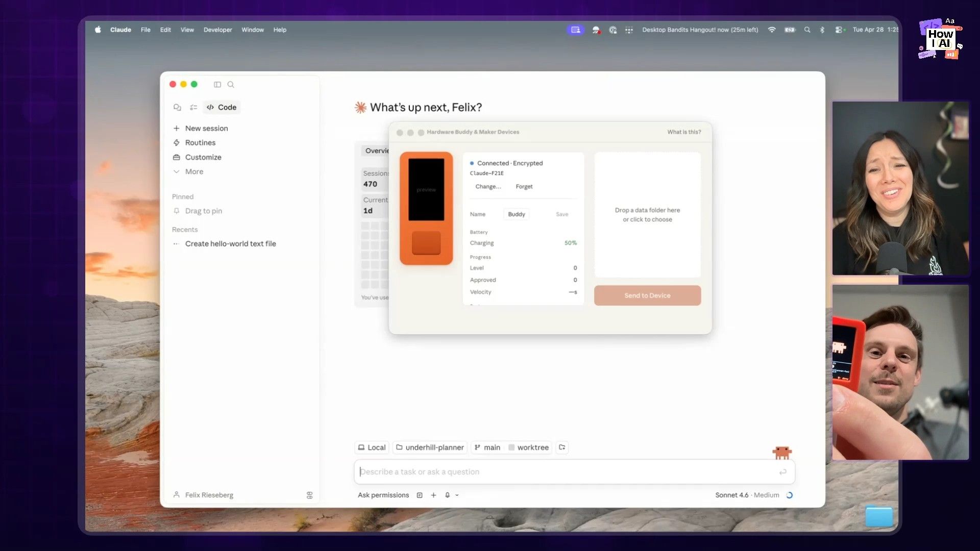The image size is (980, 551).
Task: Click the Bluetooth icon
Action: click(x=822, y=30)
